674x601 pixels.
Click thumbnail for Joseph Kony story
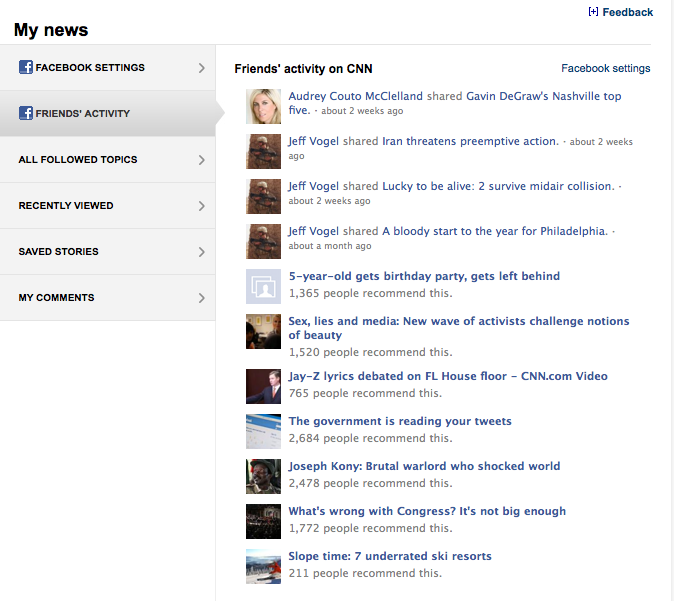point(263,476)
